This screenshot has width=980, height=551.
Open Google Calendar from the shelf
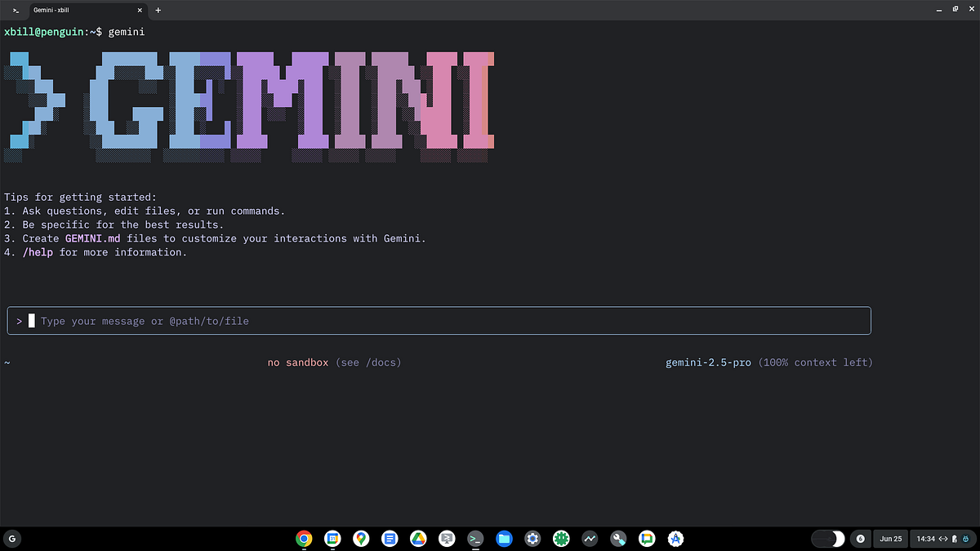click(x=332, y=539)
